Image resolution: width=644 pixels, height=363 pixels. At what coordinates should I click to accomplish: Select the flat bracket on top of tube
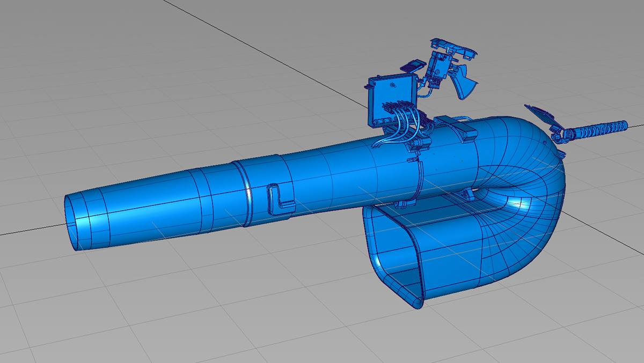click(455, 128)
